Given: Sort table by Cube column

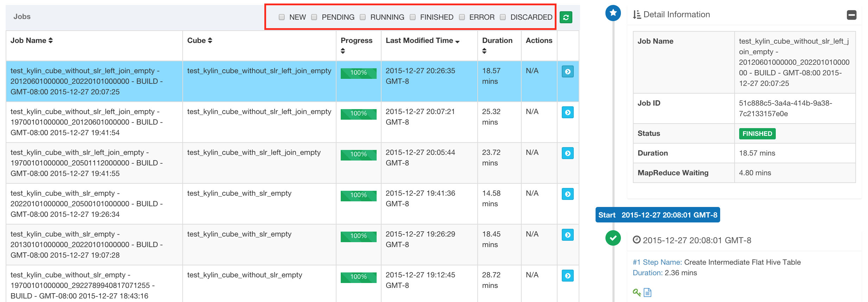Looking at the screenshot, I should click(x=200, y=40).
